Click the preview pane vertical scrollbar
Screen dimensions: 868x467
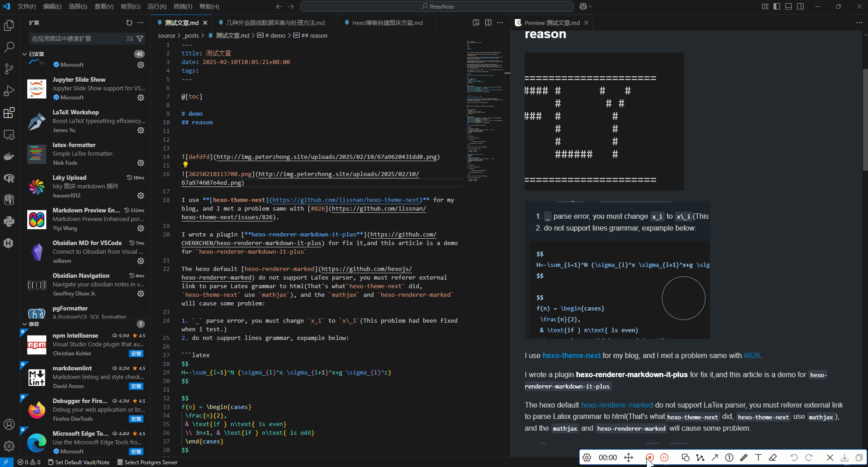[x=865, y=119]
